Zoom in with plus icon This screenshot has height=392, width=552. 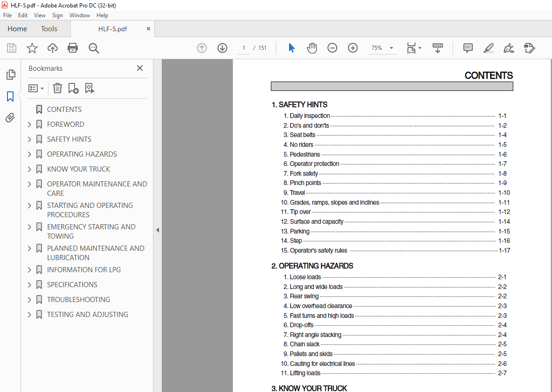(353, 48)
